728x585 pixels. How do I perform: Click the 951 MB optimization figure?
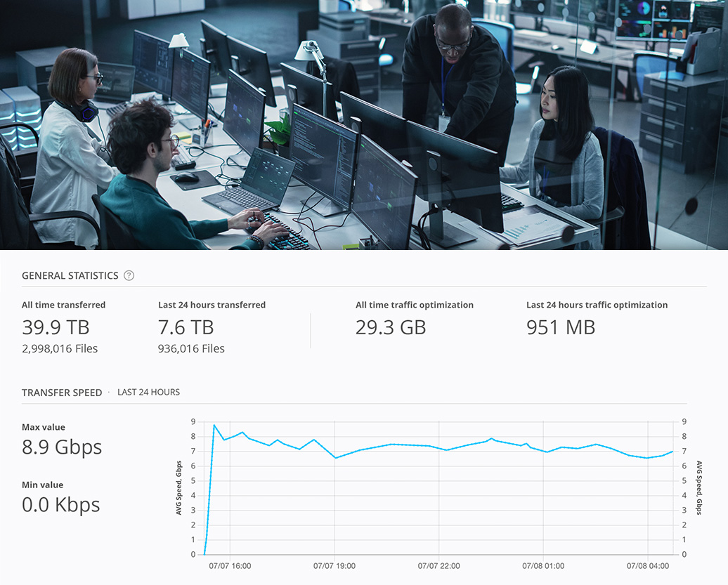point(560,327)
